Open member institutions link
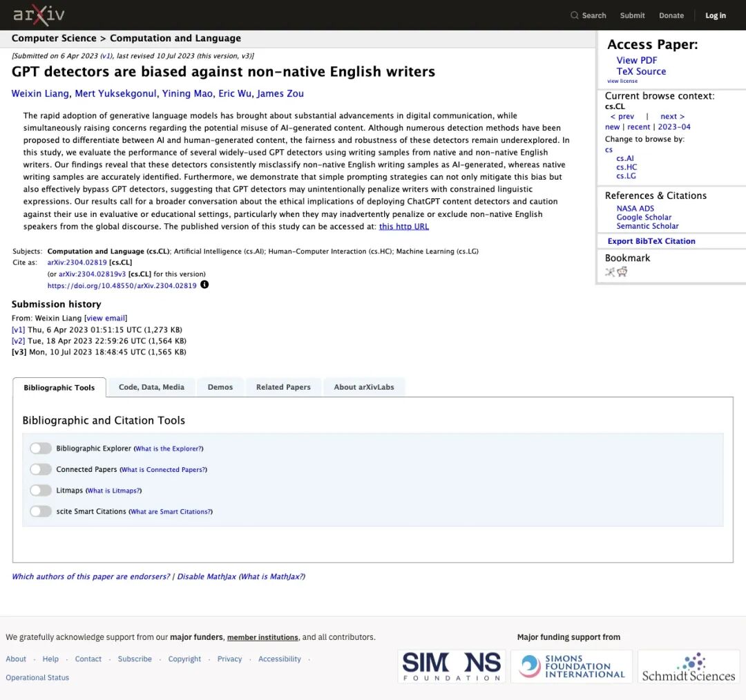This screenshot has height=700, width=746. coord(262,637)
